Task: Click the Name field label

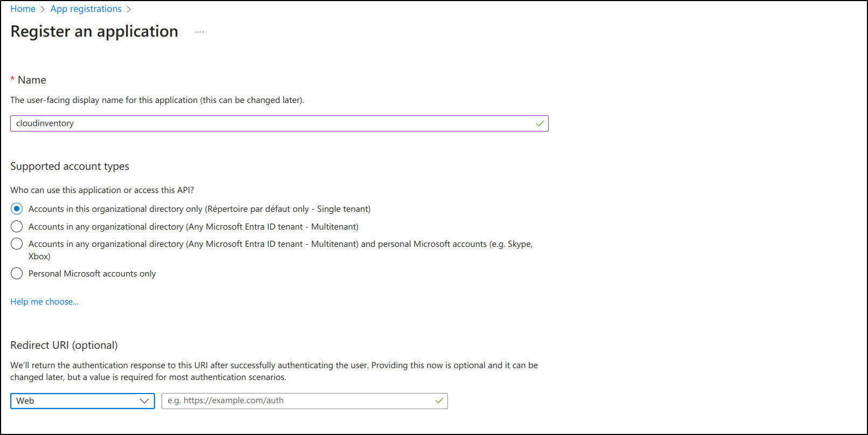Action: 32,80
